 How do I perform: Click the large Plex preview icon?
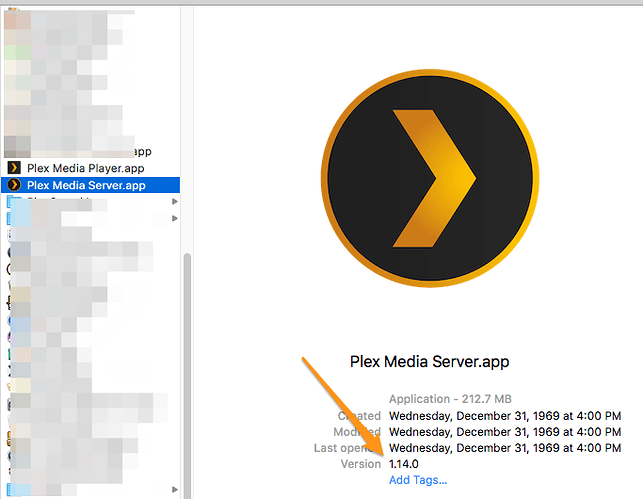[430, 178]
